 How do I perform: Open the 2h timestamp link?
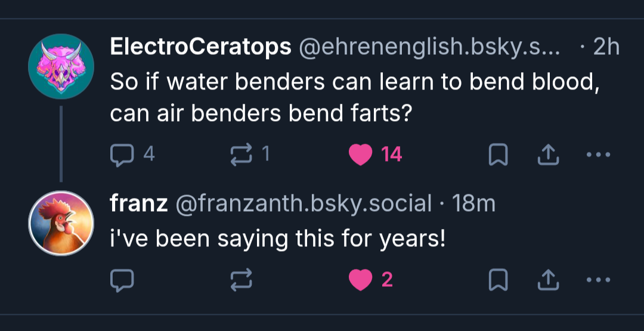pyautogui.click(x=606, y=48)
